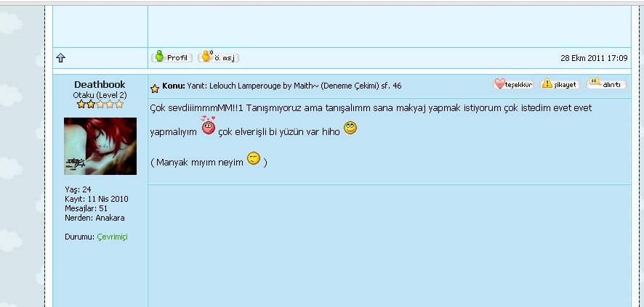The image size is (644, 307).
Task: Quote the post using alıntı button
Action: point(607,83)
